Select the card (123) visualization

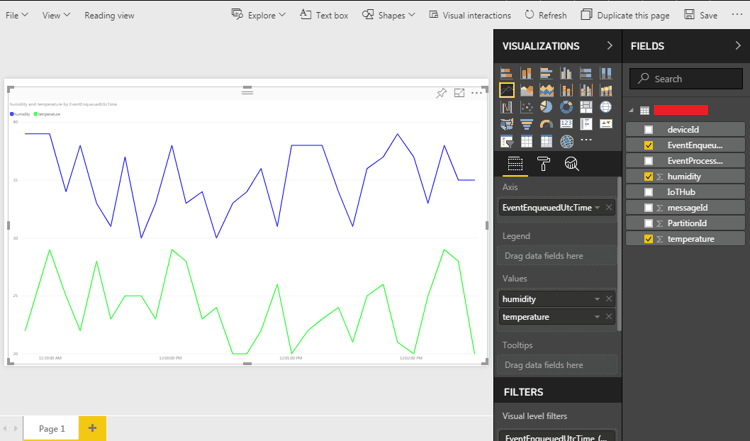click(x=566, y=124)
